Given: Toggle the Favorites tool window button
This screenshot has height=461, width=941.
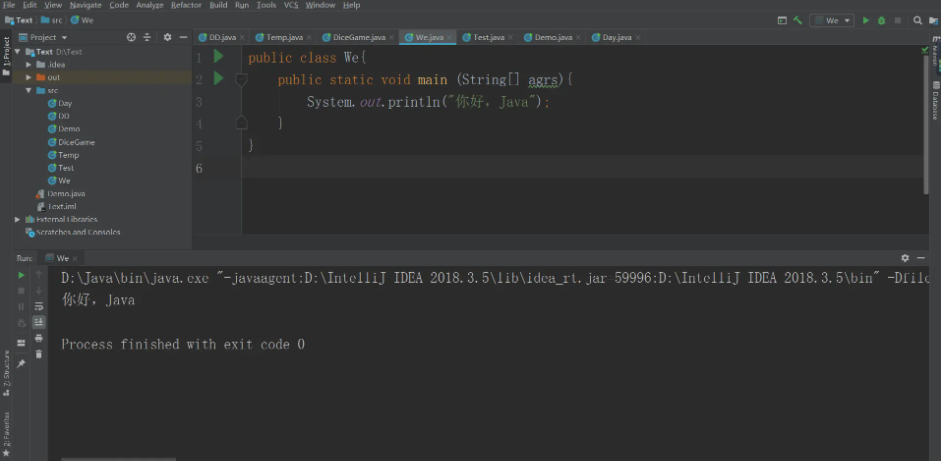Looking at the screenshot, I should point(6,433).
